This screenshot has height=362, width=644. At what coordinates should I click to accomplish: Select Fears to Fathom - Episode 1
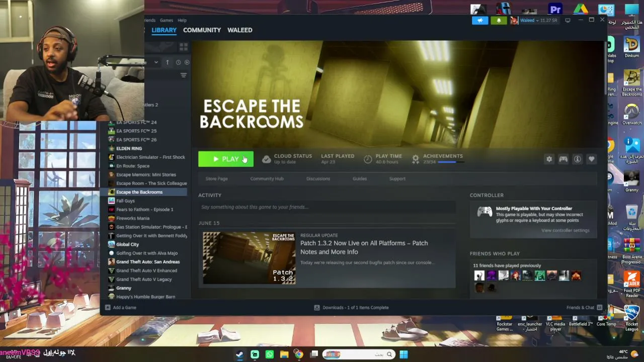coord(144,210)
